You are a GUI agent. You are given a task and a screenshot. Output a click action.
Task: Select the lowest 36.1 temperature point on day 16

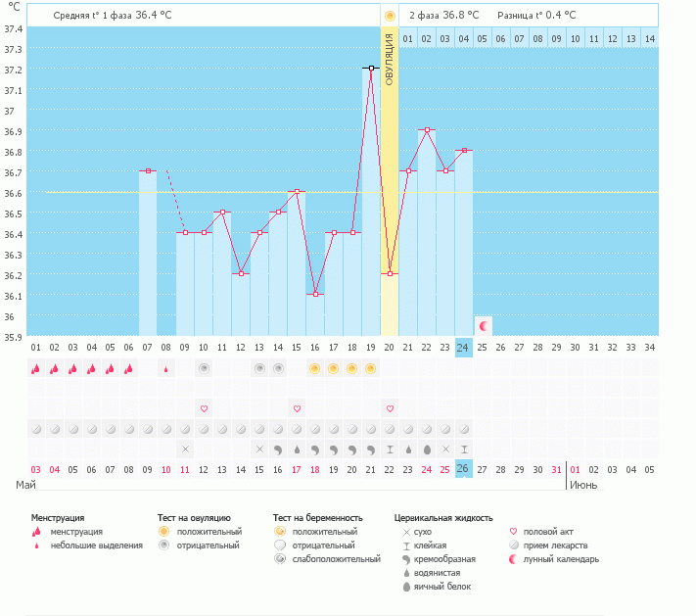pyautogui.click(x=315, y=294)
